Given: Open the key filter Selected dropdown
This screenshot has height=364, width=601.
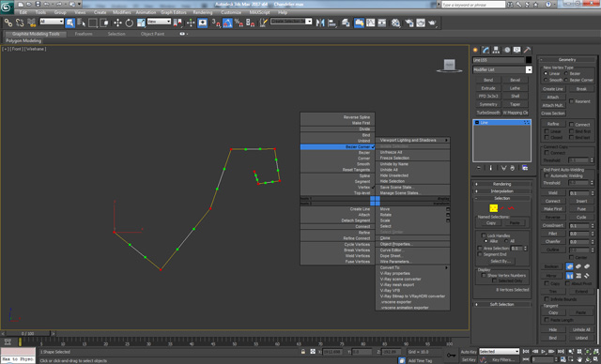Looking at the screenshot, I should tap(499, 352).
